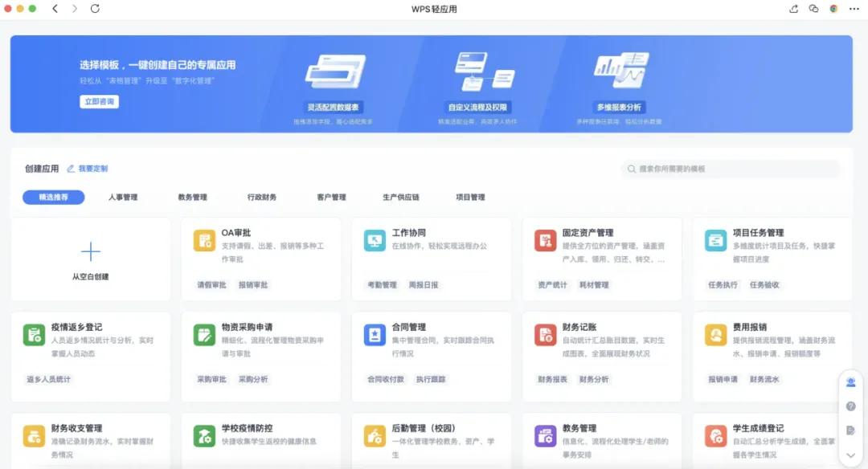Screen dimensions: 868x469
Task: Click the 后勤管理 yellow icon
Action: [375, 436]
